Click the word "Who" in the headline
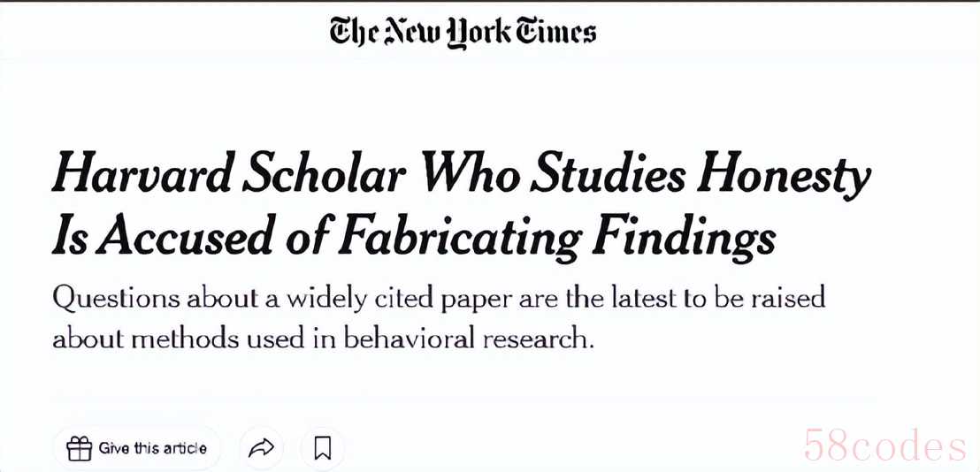This screenshot has width=980, height=472. (x=465, y=175)
